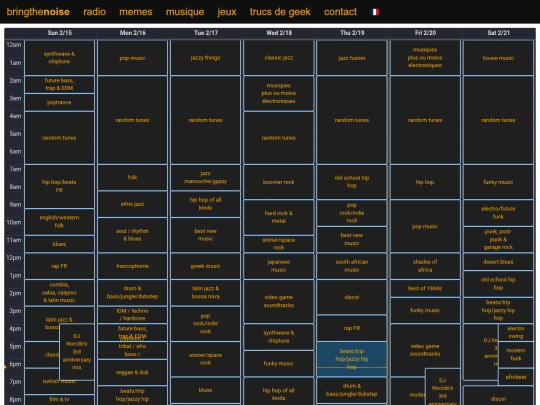Click Sunday's blues slot at 11am
540x405 pixels.
point(59,244)
